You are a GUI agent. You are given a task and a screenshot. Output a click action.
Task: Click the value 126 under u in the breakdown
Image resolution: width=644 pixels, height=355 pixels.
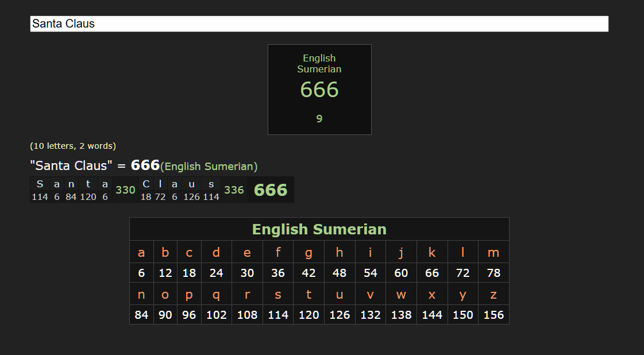point(191,197)
